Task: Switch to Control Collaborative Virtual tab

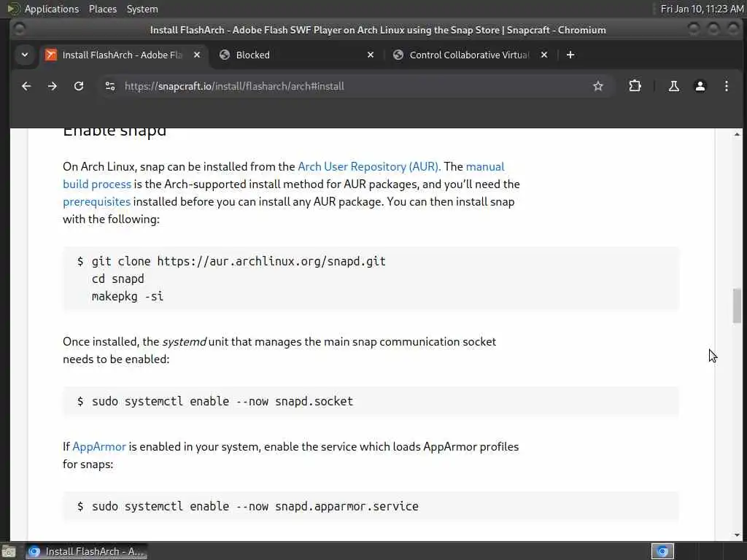Action: pos(467,55)
